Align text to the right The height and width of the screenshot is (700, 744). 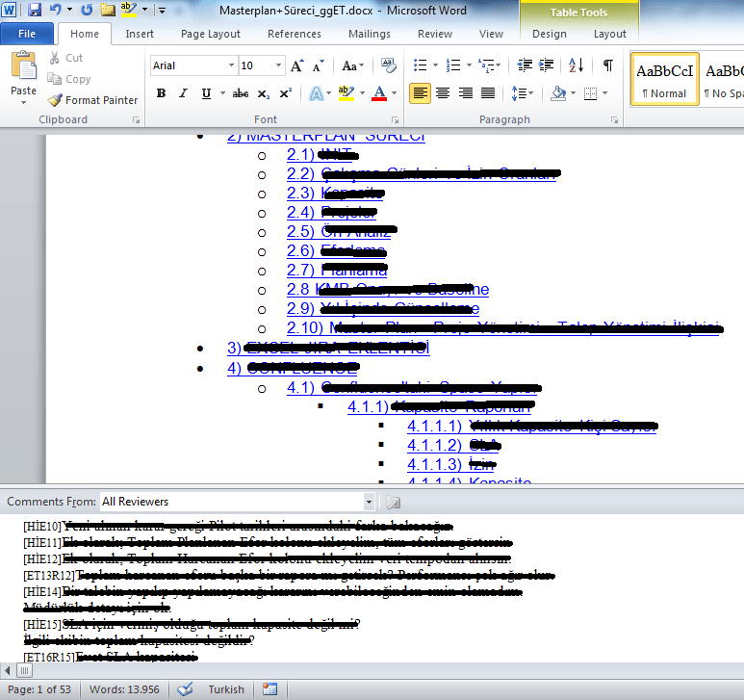point(466,93)
